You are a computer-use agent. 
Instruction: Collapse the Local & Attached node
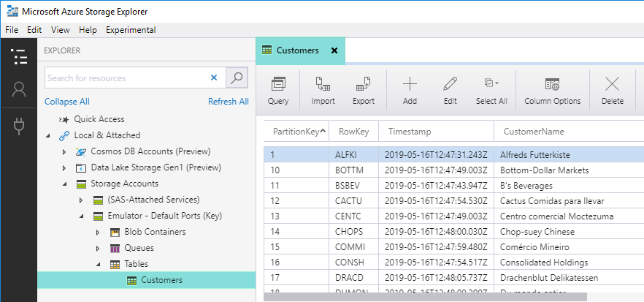[48, 135]
